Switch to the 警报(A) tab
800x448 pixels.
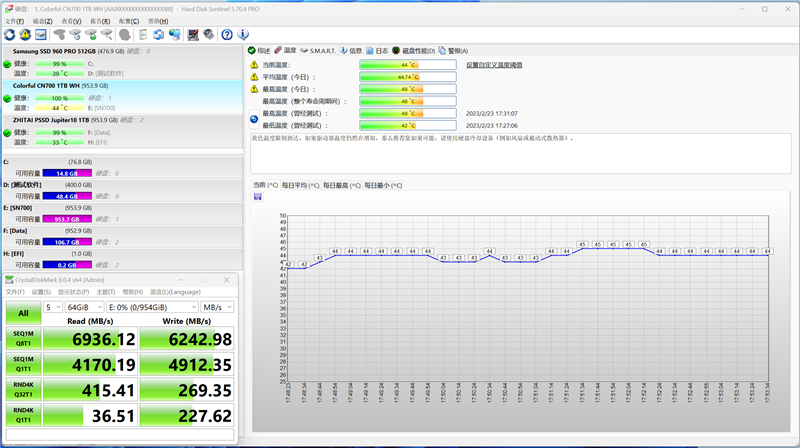[453, 51]
